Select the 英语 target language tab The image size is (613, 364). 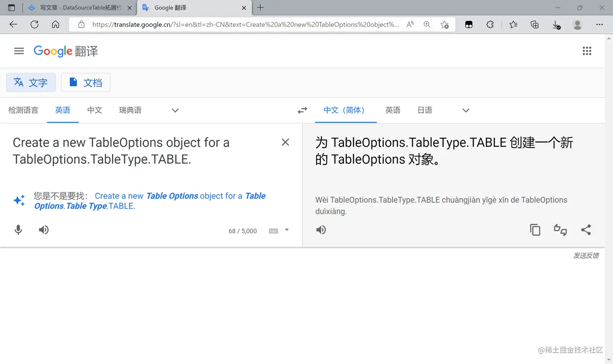(393, 110)
